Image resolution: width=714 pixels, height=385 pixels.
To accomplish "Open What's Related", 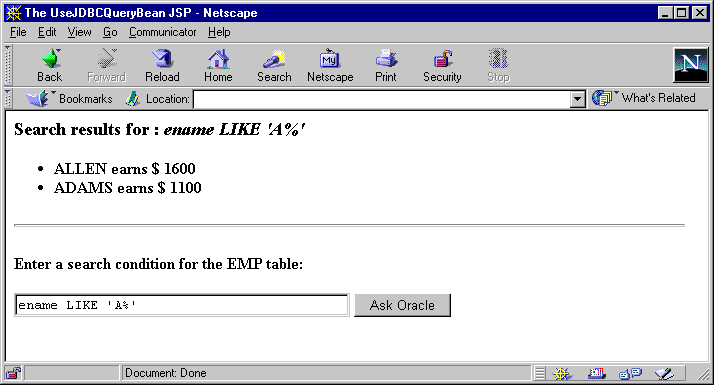I will (x=644, y=98).
